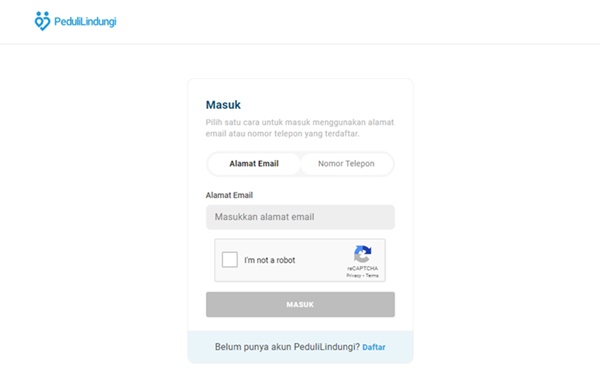Click the PeduliLindungi wordmark in header
The height and width of the screenshot is (369, 600).
(85, 21)
